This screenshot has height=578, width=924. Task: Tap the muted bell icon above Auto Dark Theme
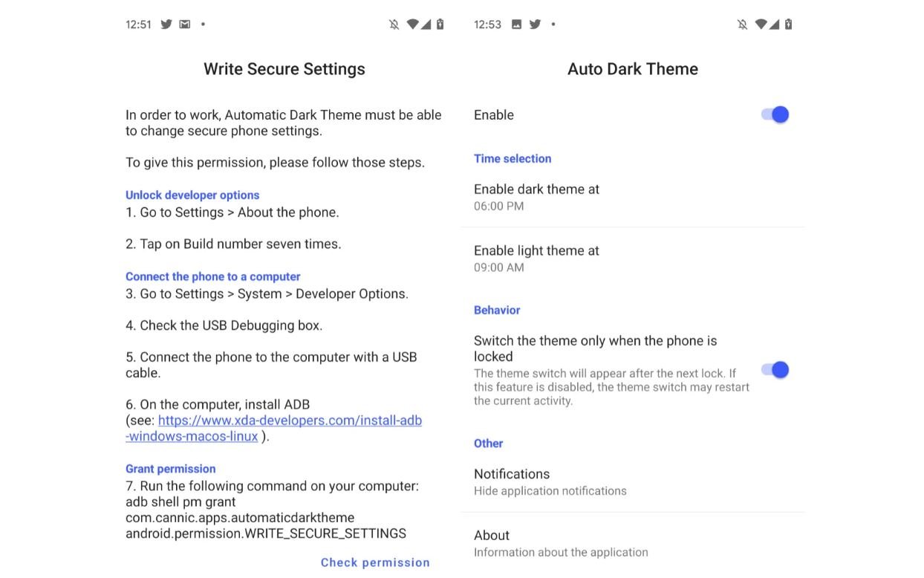(x=742, y=25)
